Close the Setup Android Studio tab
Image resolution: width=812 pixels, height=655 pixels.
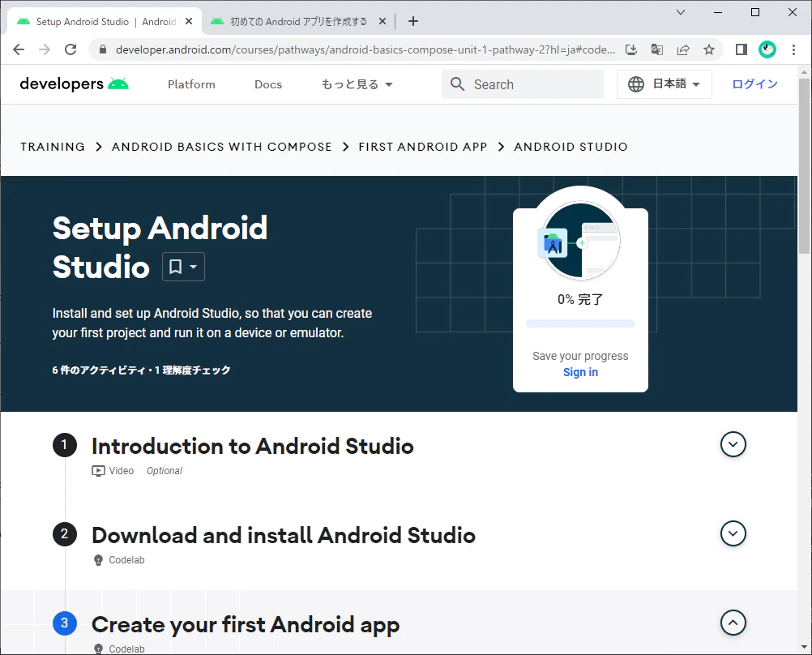click(189, 21)
